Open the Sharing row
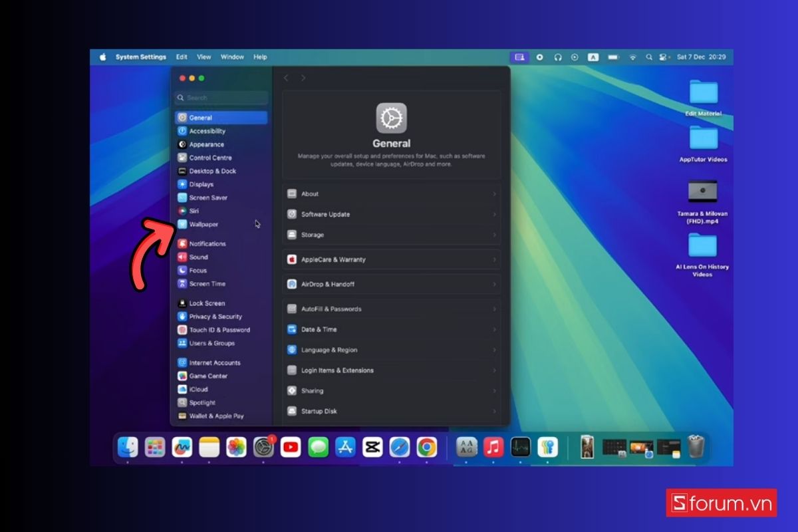The image size is (798, 532). tap(392, 391)
